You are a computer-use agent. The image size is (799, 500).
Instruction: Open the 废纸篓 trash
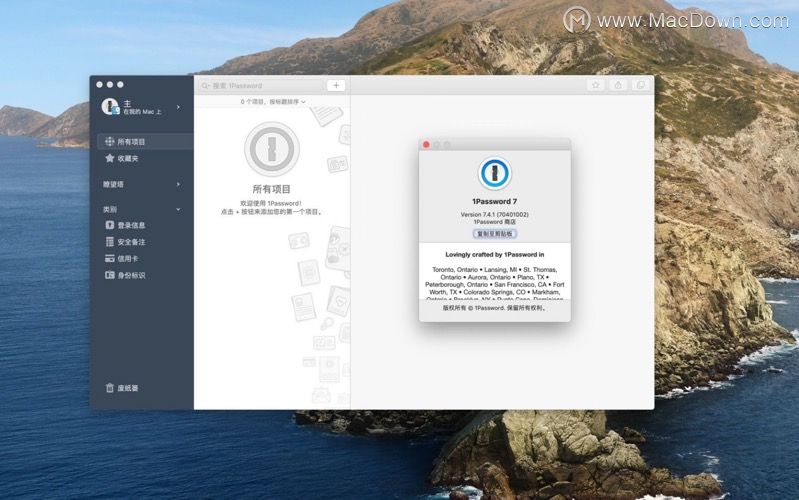click(121, 388)
